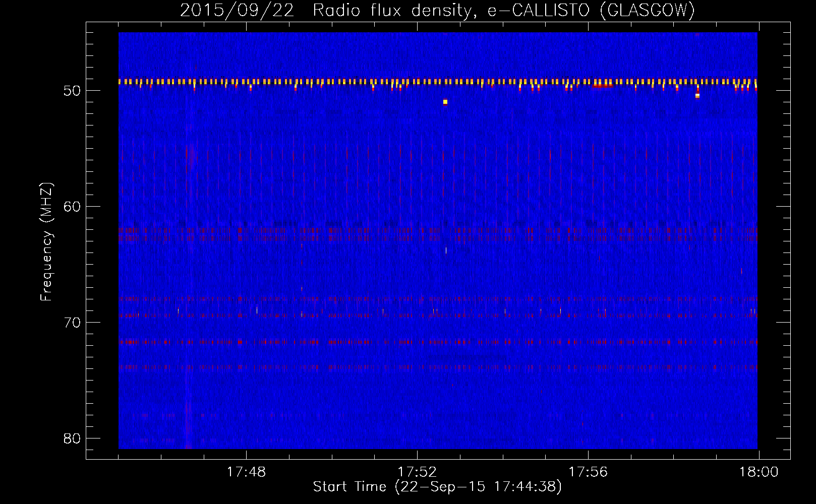Click the 60 frequency tick label
The width and height of the screenshot is (816, 504).
pyautogui.click(x=72, y=207)
